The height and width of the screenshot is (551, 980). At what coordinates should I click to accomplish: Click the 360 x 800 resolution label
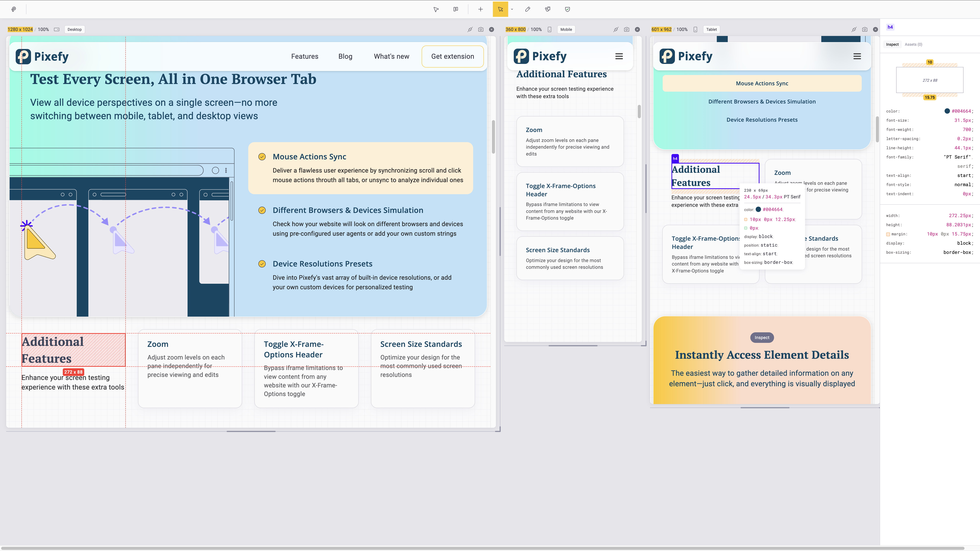(x=515, y=29)
